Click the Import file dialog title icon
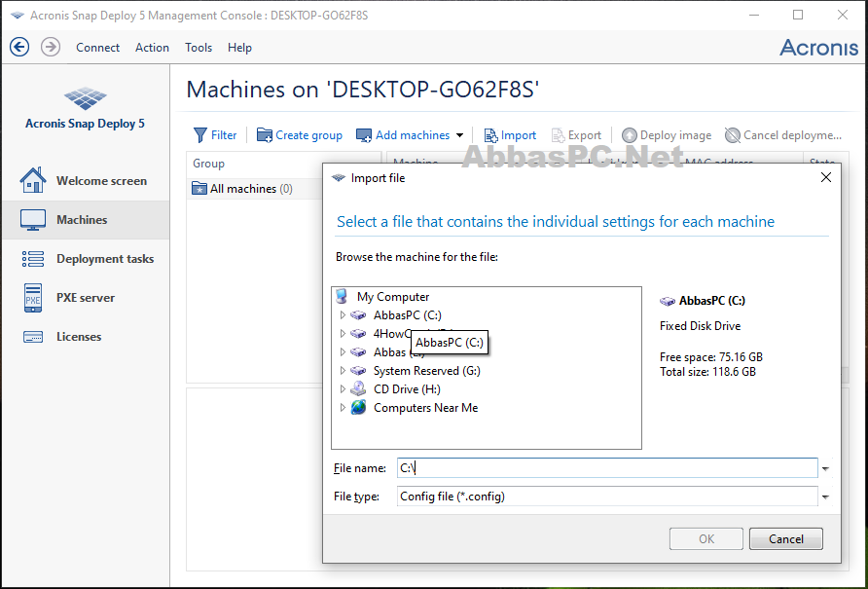This screenshot has height=589, width=868. pyautogui.click(x=339, y=178)
